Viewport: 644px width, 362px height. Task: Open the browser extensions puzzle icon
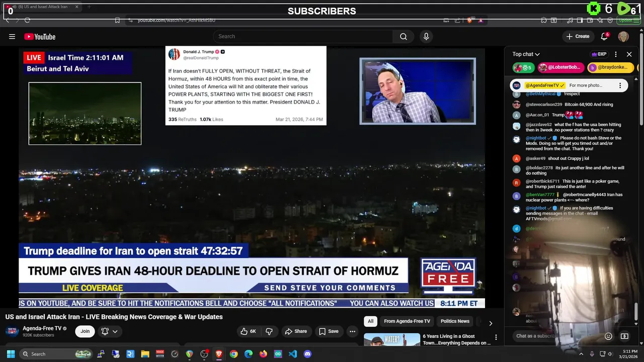click(x=544, y=20)
